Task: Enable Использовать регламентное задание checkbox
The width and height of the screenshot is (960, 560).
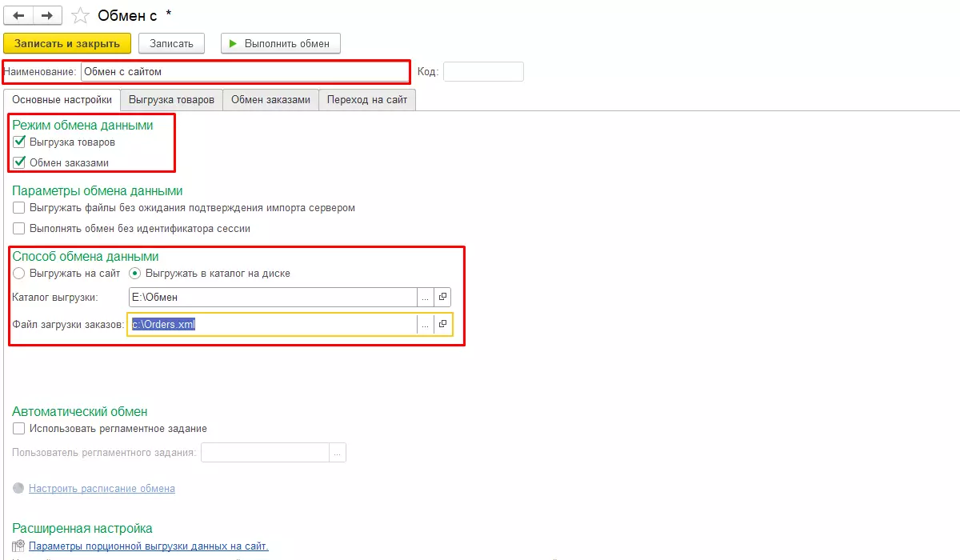Action: 19,429
